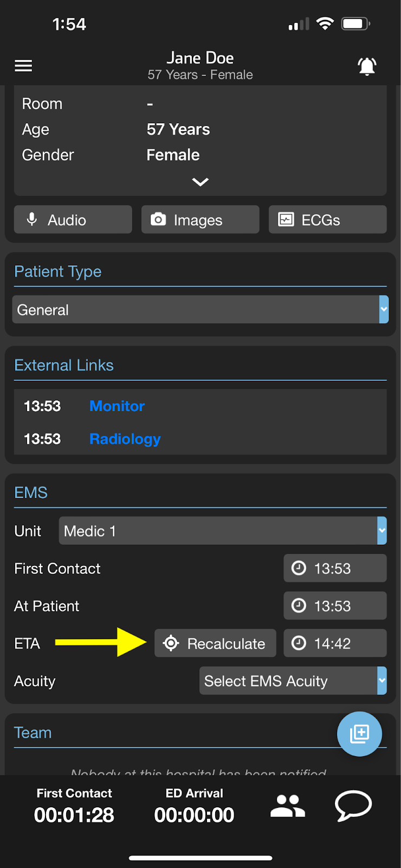Open the ECGs button
Viewport: 401px width, 868px height.
tap(328, 219)
